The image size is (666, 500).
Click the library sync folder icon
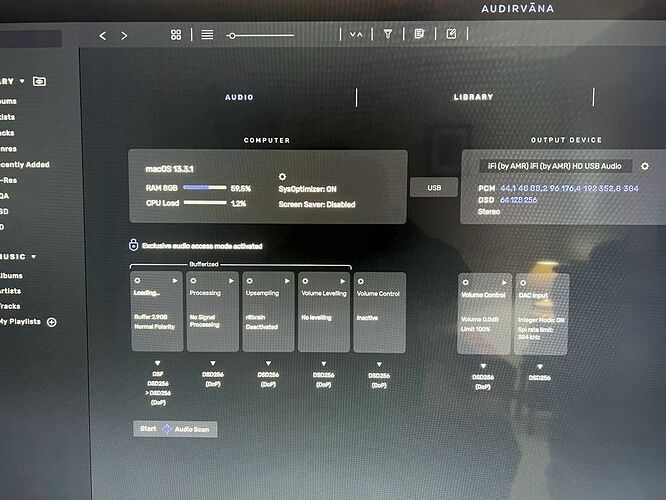(x=40, y=81)
